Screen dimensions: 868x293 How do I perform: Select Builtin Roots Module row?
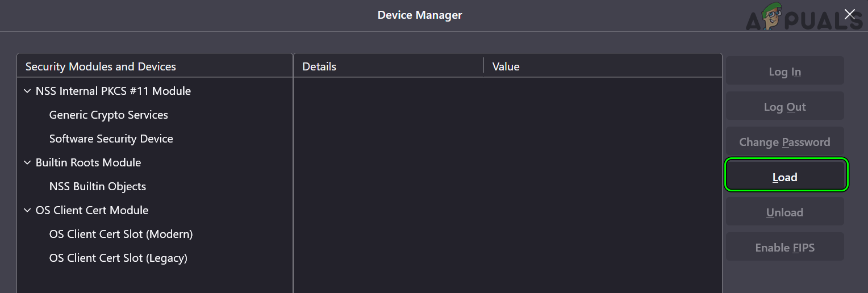88,162
